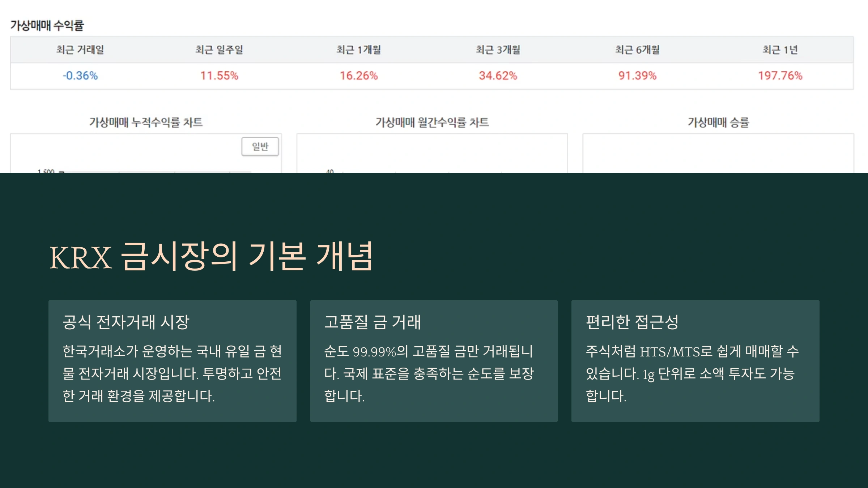Image resolution: width=868 pixels, height=488 pixels.
Task: Click the -0.36% return value
Action: (80, 76)
